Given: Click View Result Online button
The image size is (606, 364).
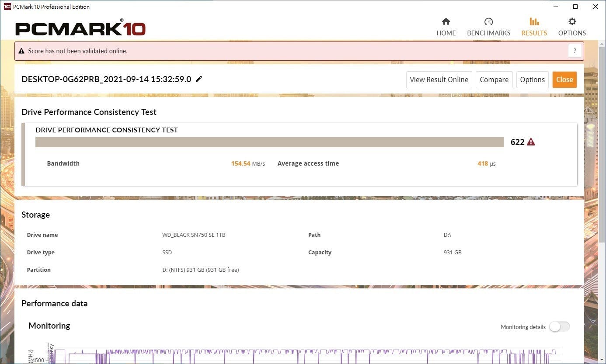Looking at the screenshot, I should 439,80.
